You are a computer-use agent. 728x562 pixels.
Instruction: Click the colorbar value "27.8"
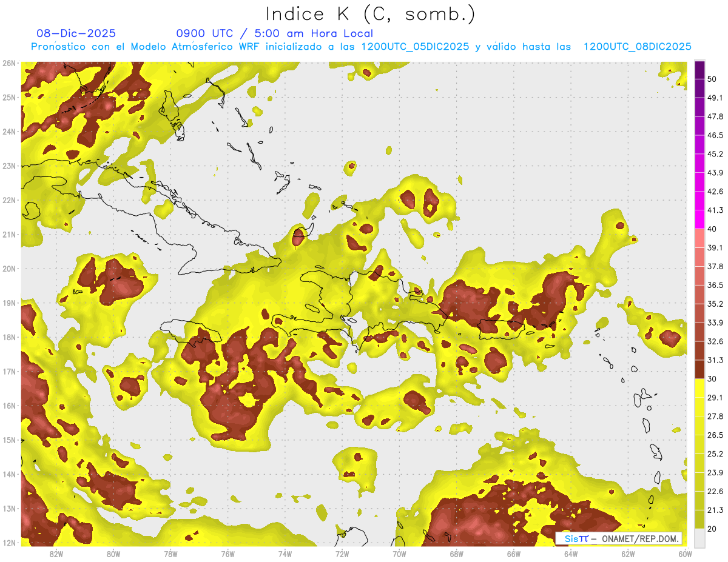coord(715,416)
